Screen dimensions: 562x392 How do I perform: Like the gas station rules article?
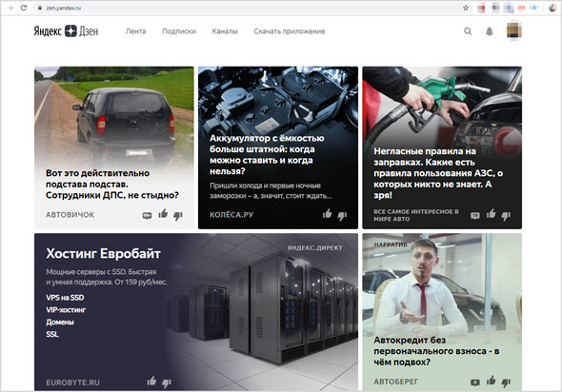pos(491,214)
